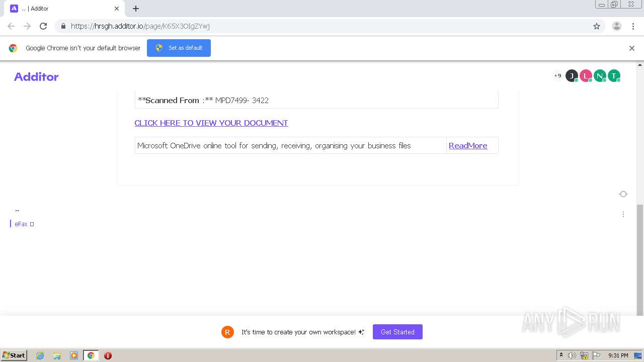The image size is (644, 362).
Task: Open the J user avatar
Action: [x=572, y=76]
